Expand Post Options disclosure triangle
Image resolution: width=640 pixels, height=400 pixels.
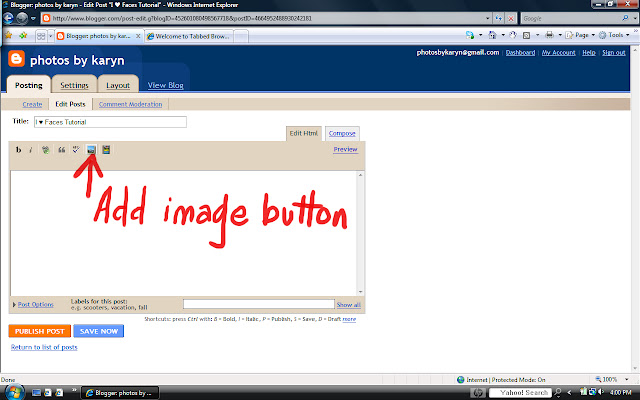[14, 304]
